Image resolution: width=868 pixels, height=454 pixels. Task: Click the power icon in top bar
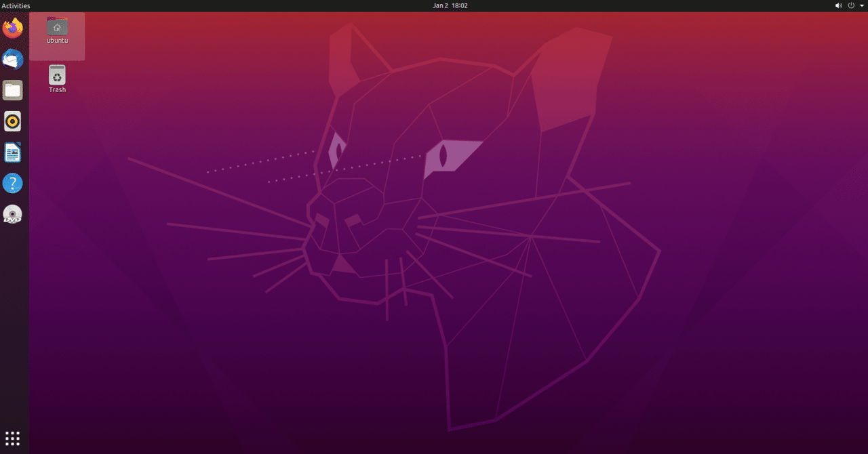(851, 5)
